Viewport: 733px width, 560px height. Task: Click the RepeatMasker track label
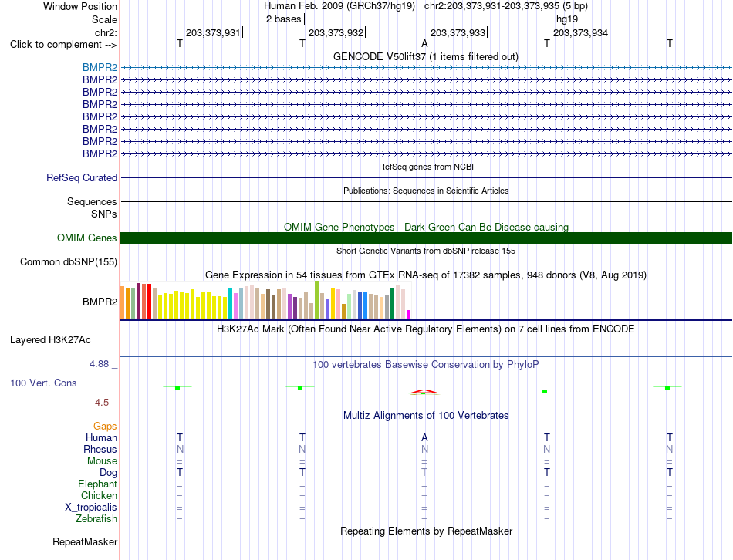click(x=85, y=541)
